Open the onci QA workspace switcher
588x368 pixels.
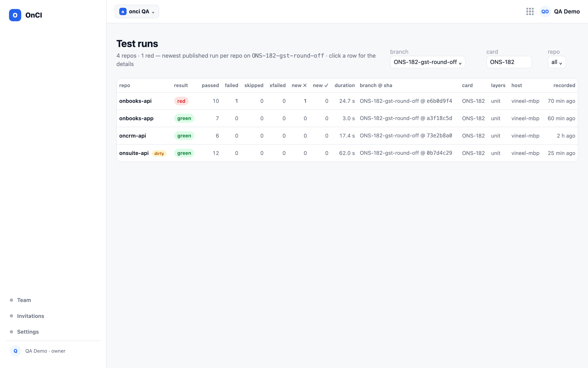(137, 11)
